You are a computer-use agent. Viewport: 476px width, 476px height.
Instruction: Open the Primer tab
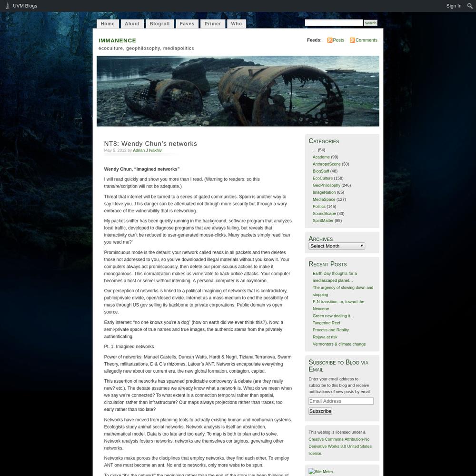point(213,24)
